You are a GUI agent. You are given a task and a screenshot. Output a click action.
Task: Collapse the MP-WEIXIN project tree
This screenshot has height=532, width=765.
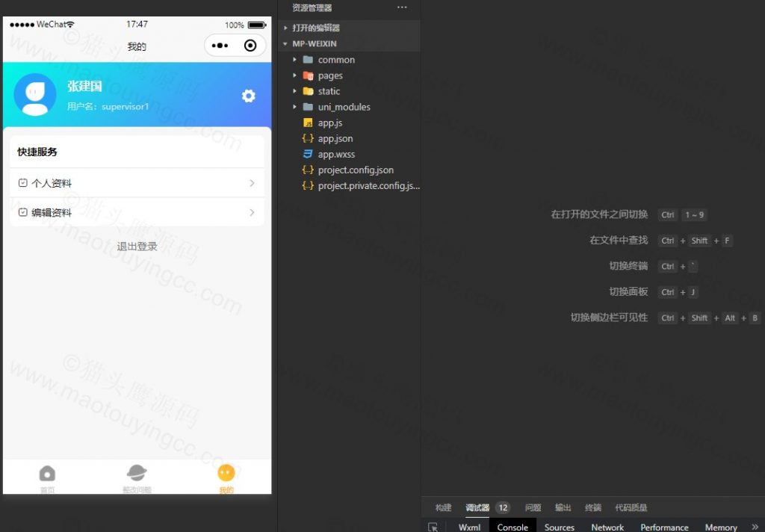(x=285, y=43)
